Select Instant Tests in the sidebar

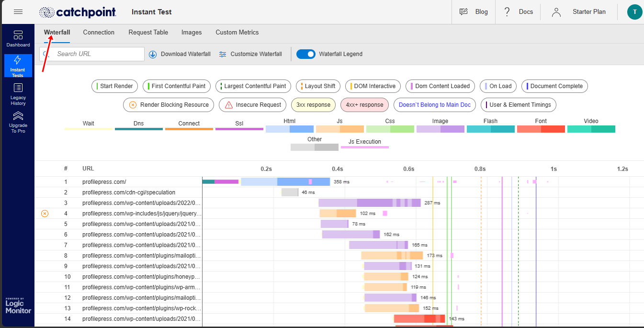click(18, 66)
